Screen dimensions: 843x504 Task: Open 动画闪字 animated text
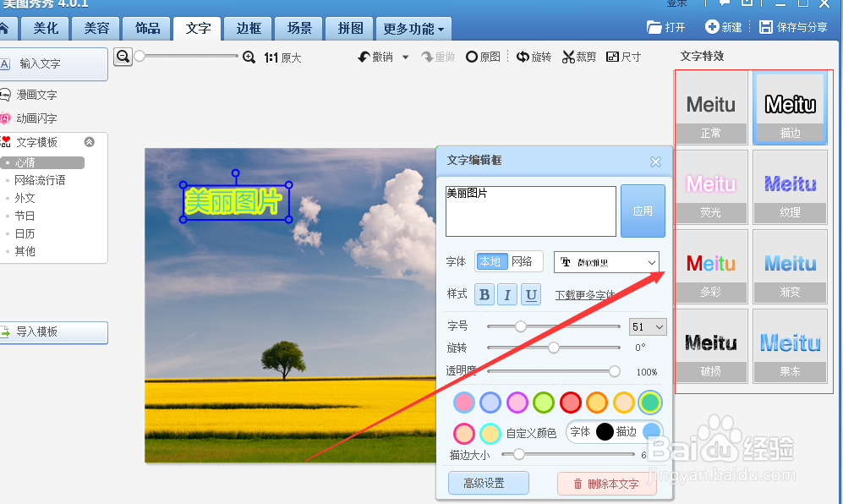click(x=36, y=118)
